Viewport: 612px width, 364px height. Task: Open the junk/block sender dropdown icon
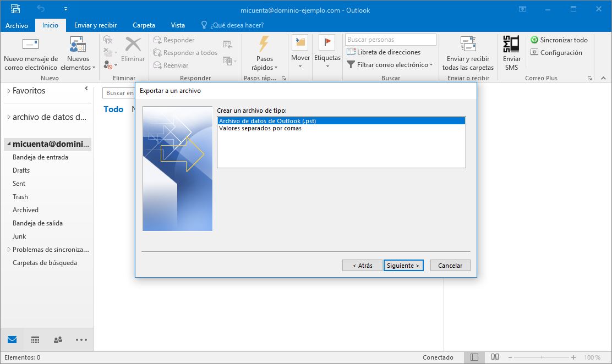tap(111, 65)
